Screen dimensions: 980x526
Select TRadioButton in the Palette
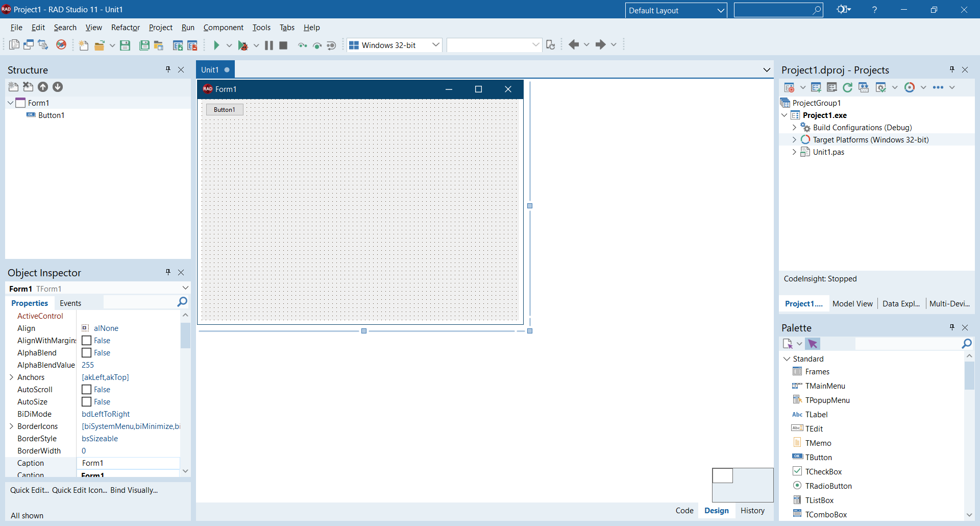pyautogui.click(x=828, y=486)
